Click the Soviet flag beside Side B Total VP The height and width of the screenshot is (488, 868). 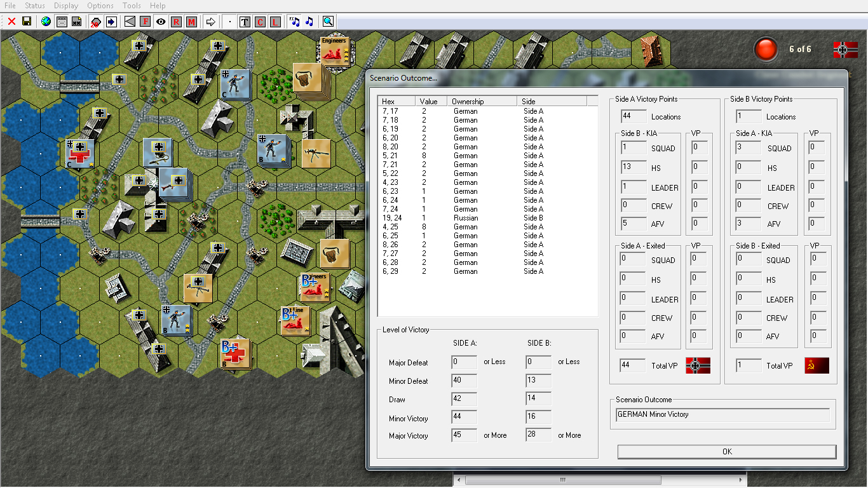(817, 365)
